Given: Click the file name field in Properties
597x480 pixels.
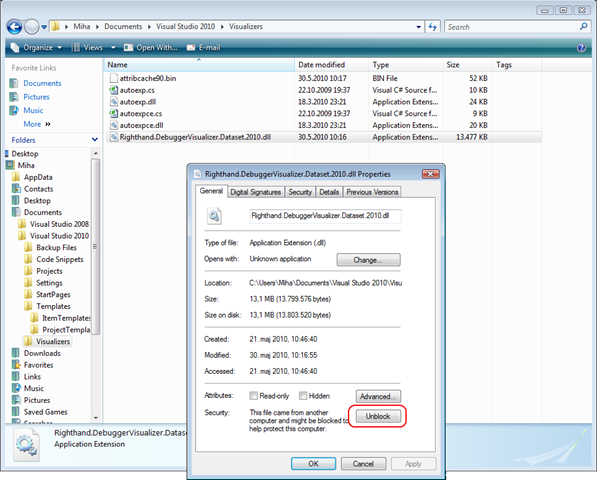Looking at the screenshot, I should (x=325, y=216).
